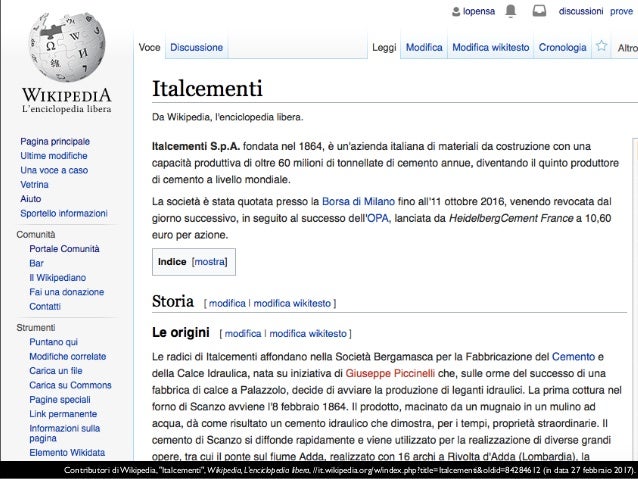Go to Pagina principale

click(x=55, y=142)
